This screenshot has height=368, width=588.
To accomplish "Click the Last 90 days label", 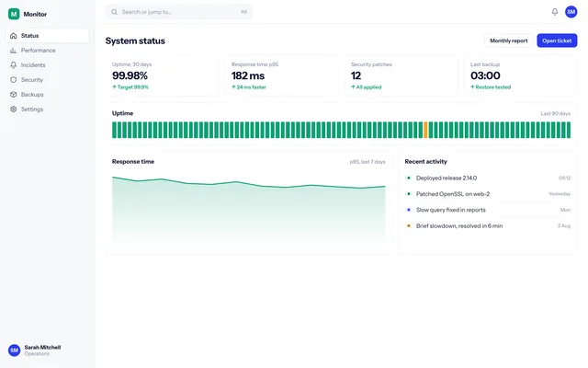I will [555, 113].
